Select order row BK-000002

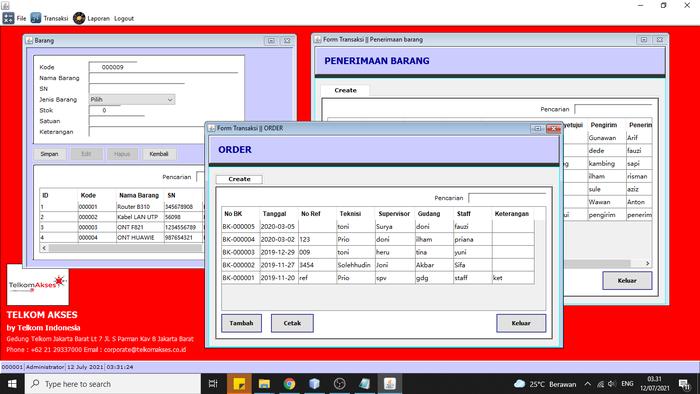coord(378,265)
